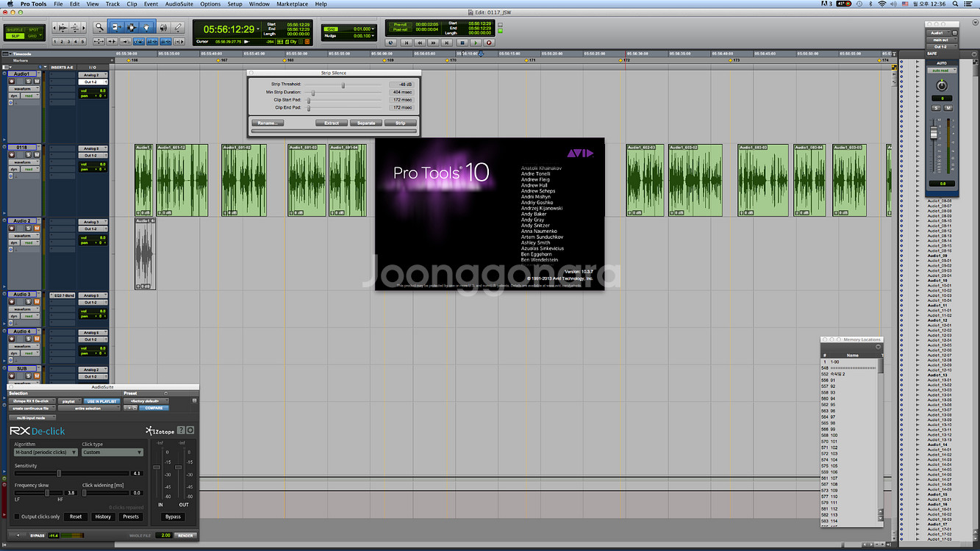Click the transport Stop button

point(462,43)
